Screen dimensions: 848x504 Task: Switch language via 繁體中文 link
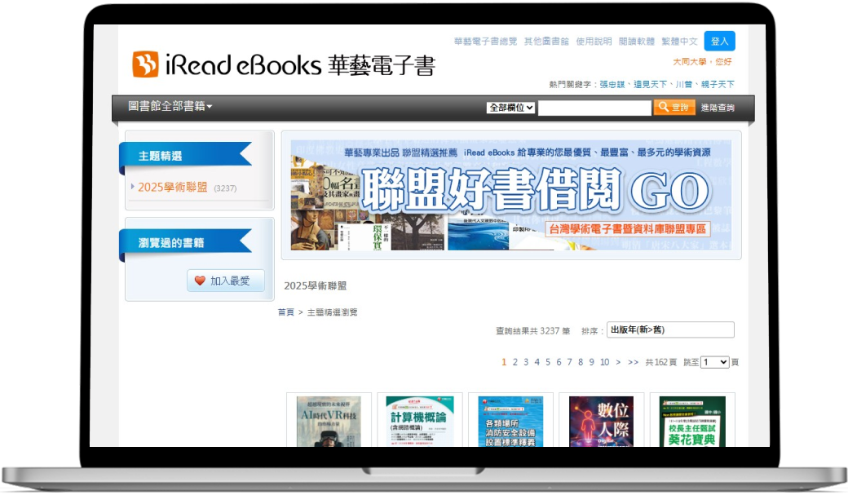679,41
